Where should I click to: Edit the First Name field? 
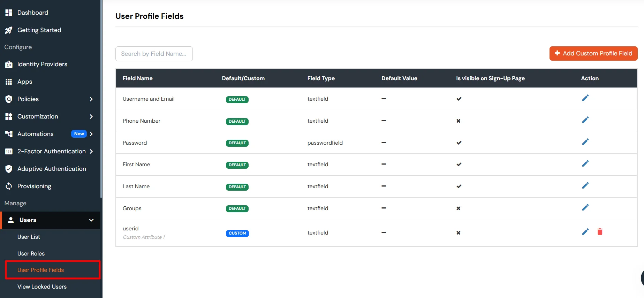click(x=585, y=163)
